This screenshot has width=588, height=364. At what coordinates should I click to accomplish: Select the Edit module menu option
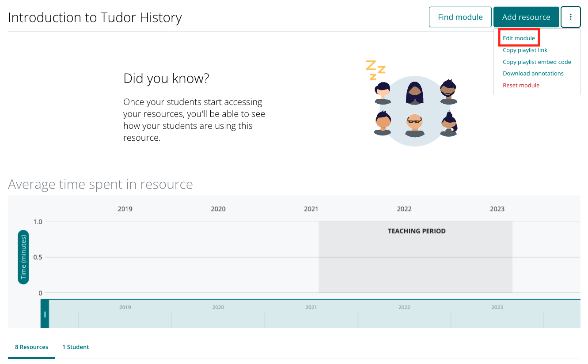(x=519, y=38)
